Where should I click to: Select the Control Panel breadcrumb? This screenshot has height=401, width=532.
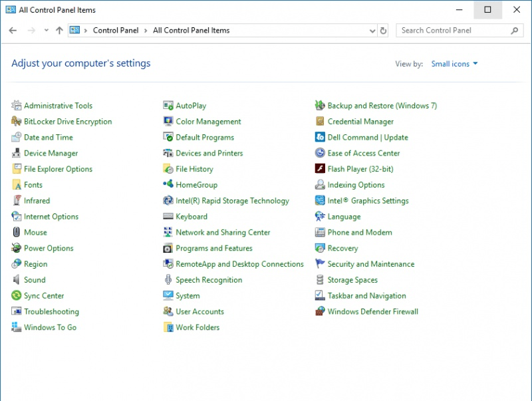coord(116,31)
